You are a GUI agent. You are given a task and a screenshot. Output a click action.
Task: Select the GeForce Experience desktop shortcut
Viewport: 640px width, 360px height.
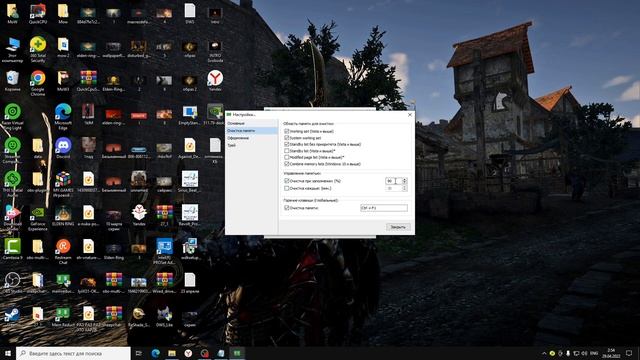[38, 218]
